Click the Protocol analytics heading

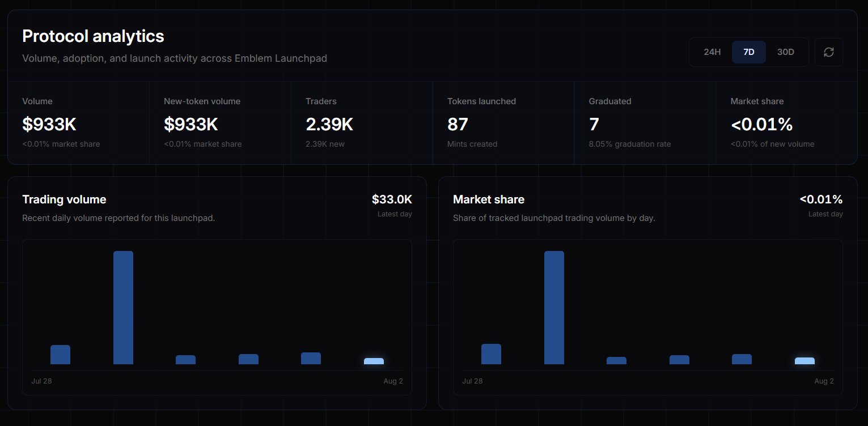(93, 36)
